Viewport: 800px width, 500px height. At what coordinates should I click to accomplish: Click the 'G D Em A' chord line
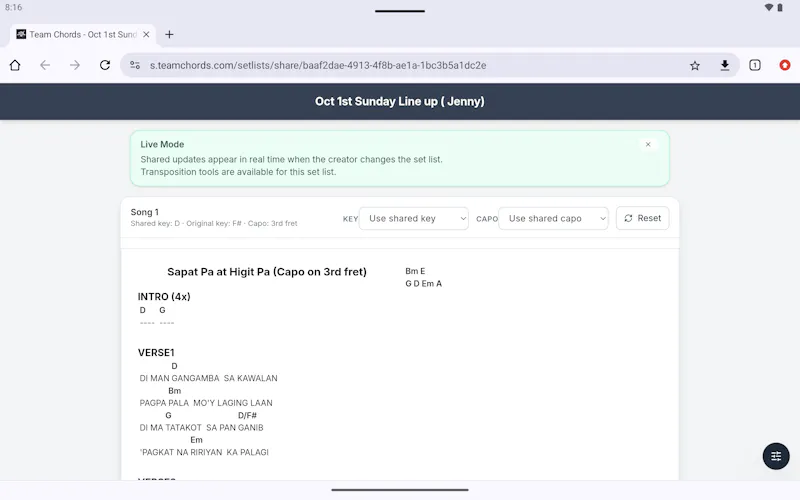click(x=423, y=284)
